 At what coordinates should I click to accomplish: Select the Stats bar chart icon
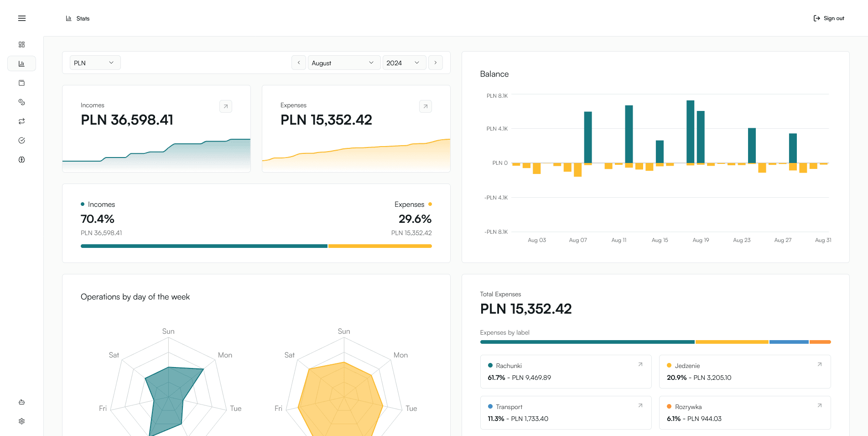[21, 63]
